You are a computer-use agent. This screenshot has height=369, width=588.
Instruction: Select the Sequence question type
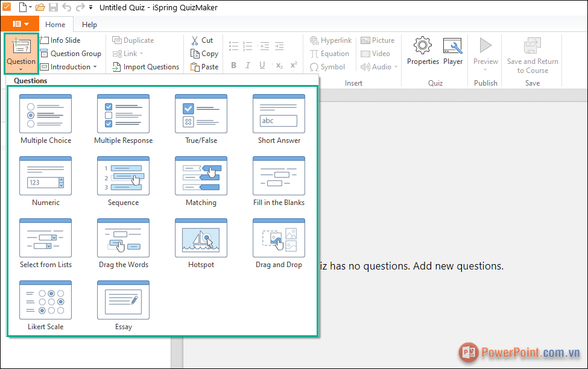coord(124,181)
